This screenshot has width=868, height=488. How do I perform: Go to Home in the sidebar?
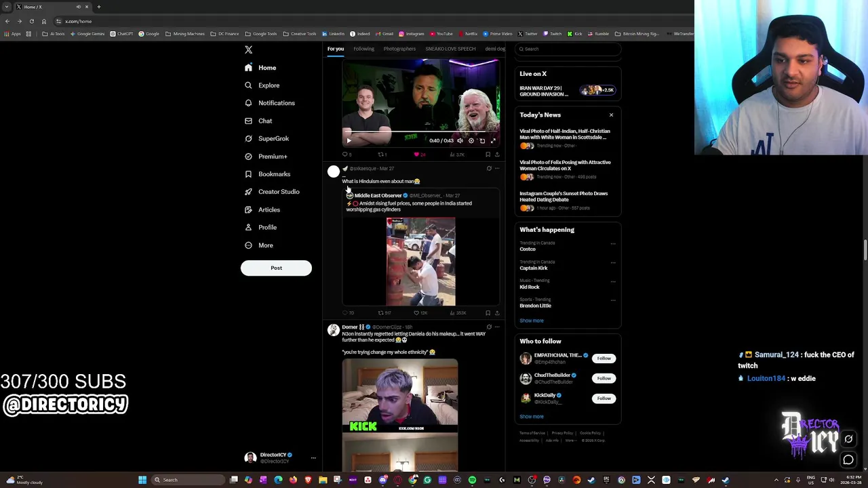260,68
